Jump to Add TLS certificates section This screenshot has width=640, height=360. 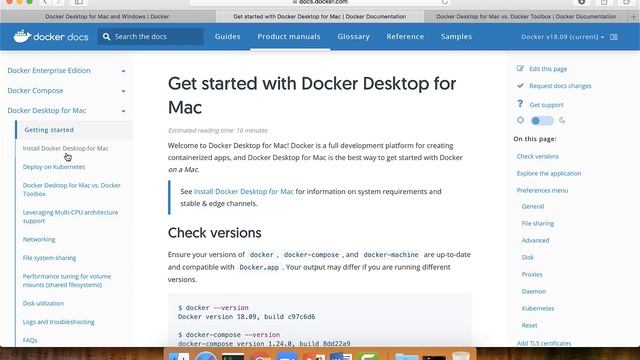[544, 343]
